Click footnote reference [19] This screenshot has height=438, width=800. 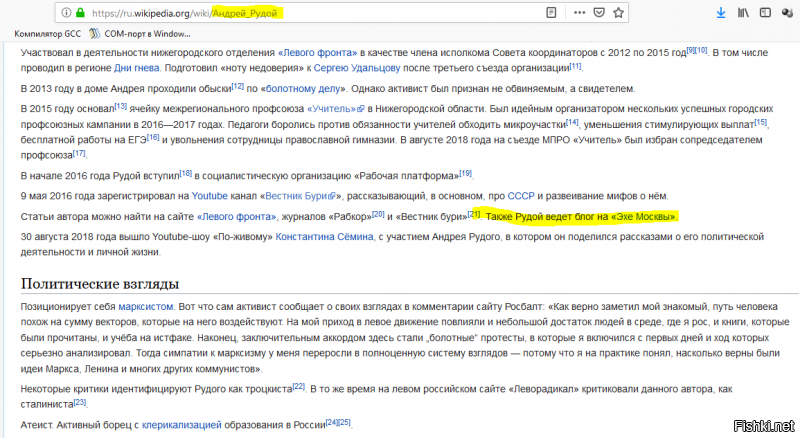click(x=465, y=174)
